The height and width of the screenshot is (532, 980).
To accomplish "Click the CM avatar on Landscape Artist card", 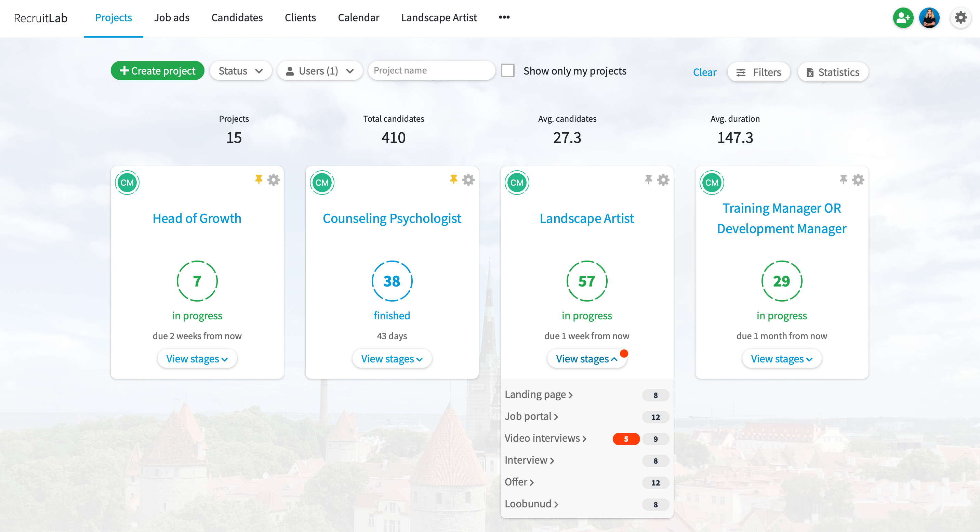I will coord(516,182).
